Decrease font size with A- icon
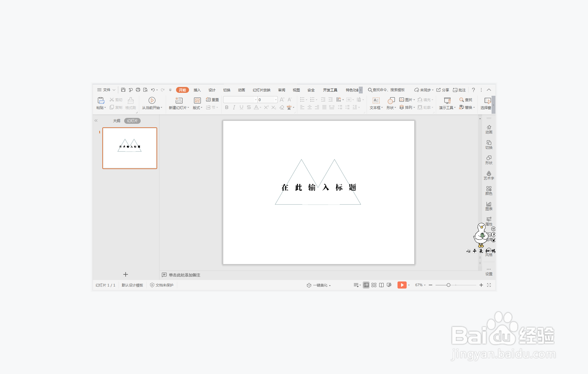Image resolution: width=588 pixels, height=374 pixels. (290, 100)
